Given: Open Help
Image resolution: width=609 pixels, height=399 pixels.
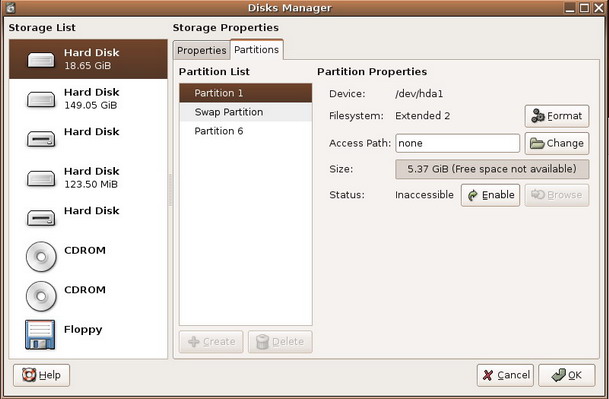Looking at the screenshot, I should (x=42, y=375).
